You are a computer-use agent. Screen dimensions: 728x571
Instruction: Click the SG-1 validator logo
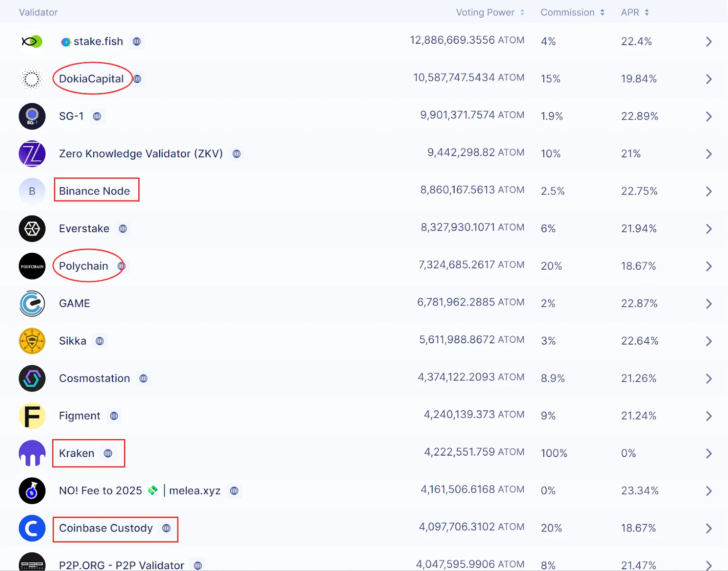tap(32, 116)
